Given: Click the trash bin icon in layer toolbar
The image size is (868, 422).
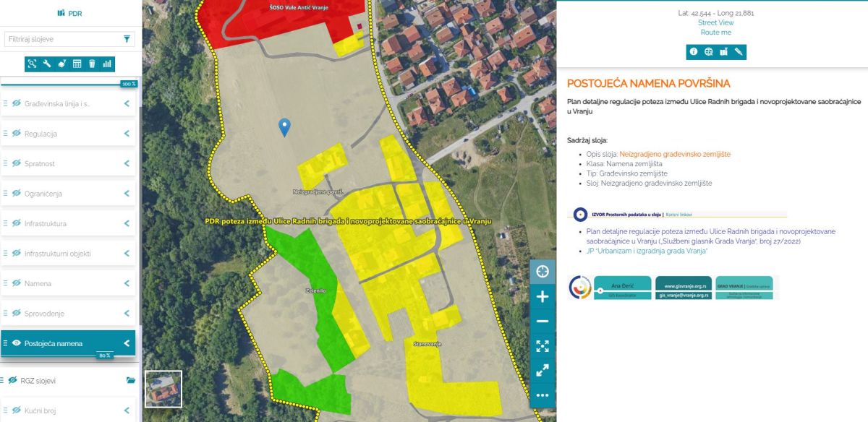Looking at the screenshot, I should 92,64.
